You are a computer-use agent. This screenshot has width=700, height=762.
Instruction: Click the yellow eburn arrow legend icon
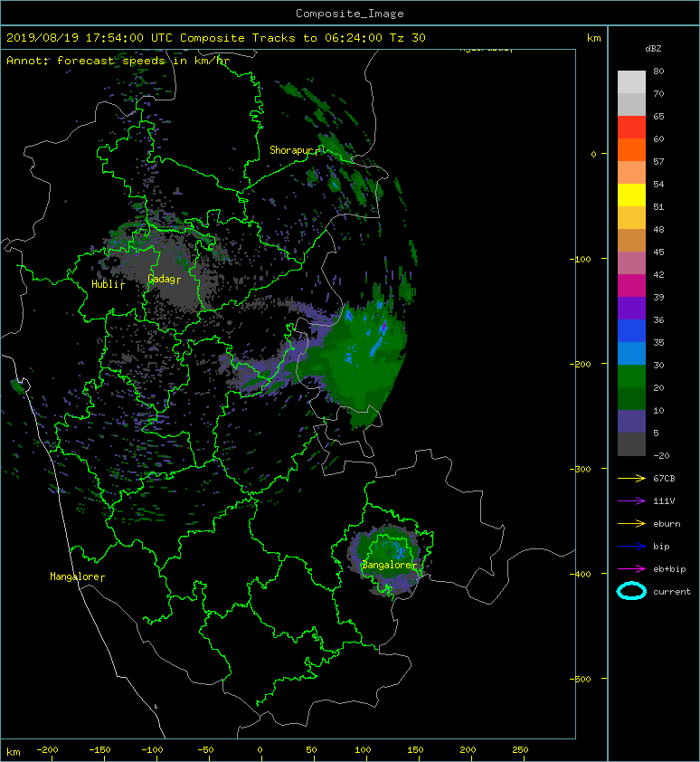(x=631, y=524)
